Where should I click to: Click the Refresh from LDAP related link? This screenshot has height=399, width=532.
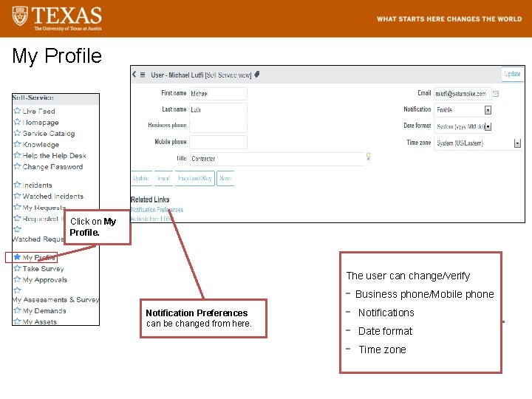[x=151, y=219]
